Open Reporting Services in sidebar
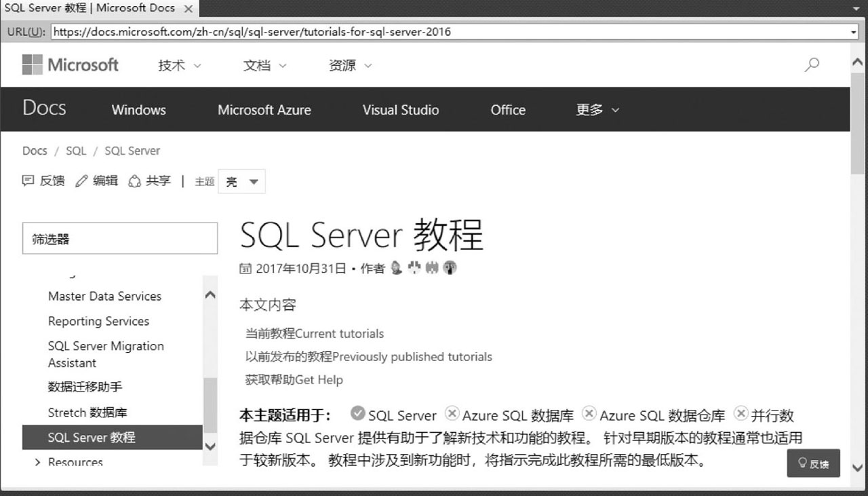 point(98,322)
